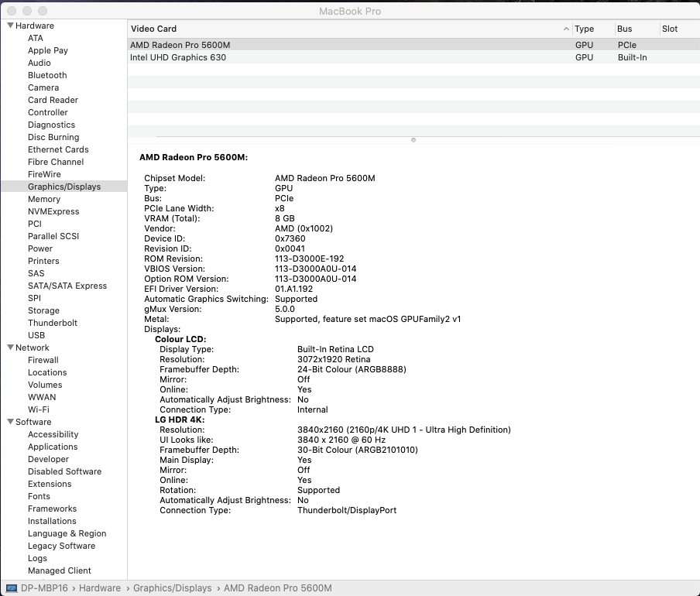Select Controller in the sidebar
The height and width of the screenshot is (596, 700).
48,112
